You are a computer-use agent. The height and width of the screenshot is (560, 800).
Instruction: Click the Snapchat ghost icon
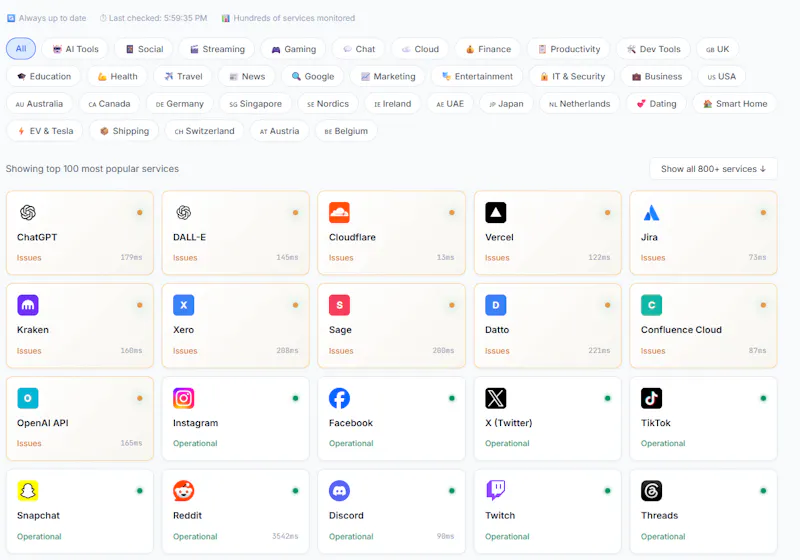point(28,491)
